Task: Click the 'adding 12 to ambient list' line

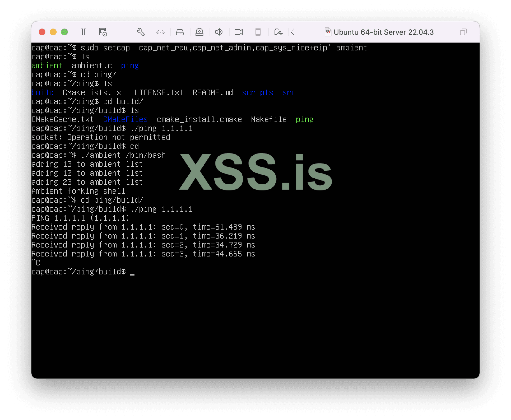Action: pyautogui.click(x=87, y=173)
